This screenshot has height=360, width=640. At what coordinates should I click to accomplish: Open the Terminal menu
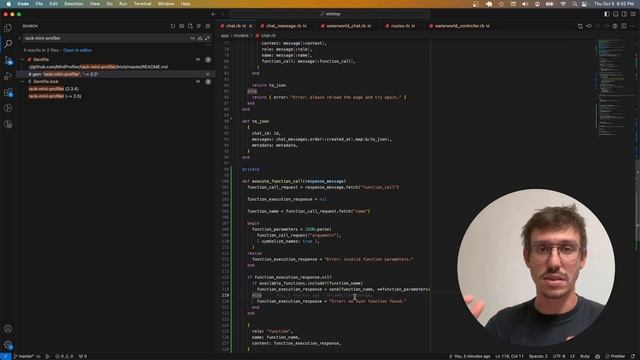tap(142, 4)
